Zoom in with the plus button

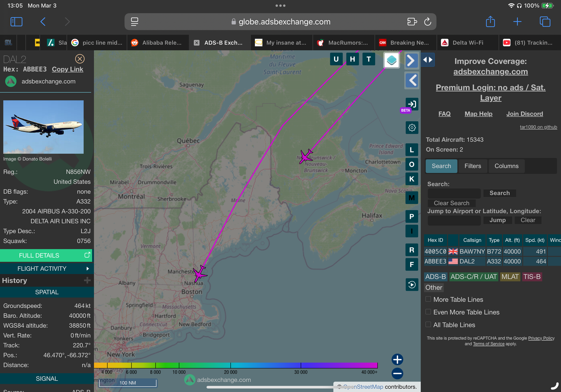[397, 359]
